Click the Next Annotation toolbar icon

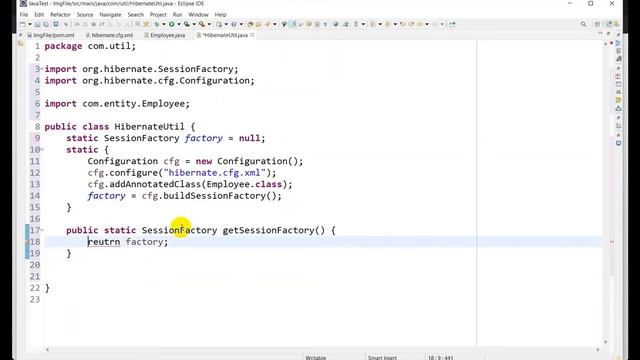click(x=372, y=24)
